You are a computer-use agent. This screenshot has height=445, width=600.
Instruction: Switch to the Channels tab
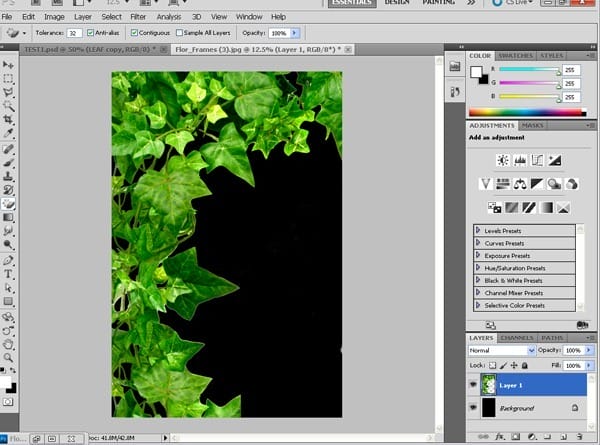click(x=517, y=338)
